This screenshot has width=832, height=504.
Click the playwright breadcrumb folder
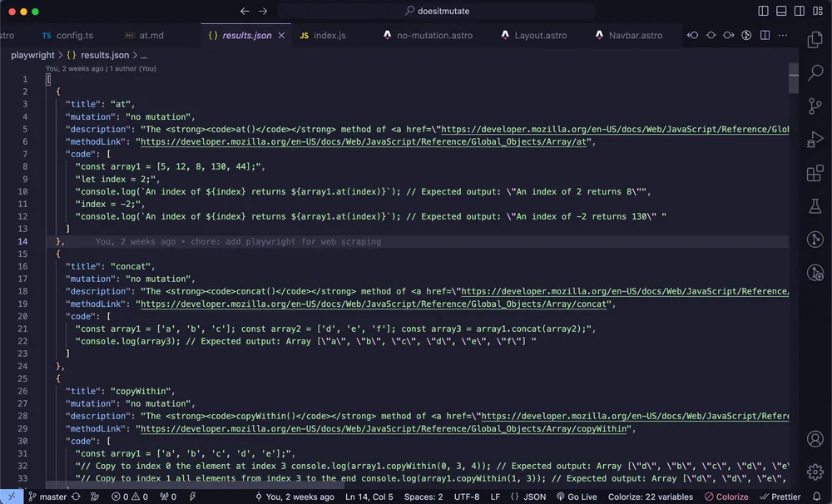pyautogui.click(x=32, y=55)
